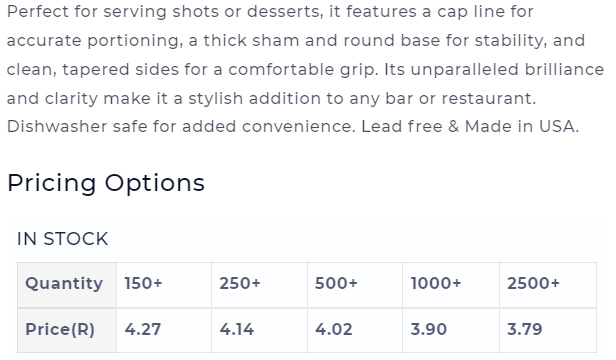Click the IN STOCK label
This screenshot has width=616, height=360.
click(62, 239)
